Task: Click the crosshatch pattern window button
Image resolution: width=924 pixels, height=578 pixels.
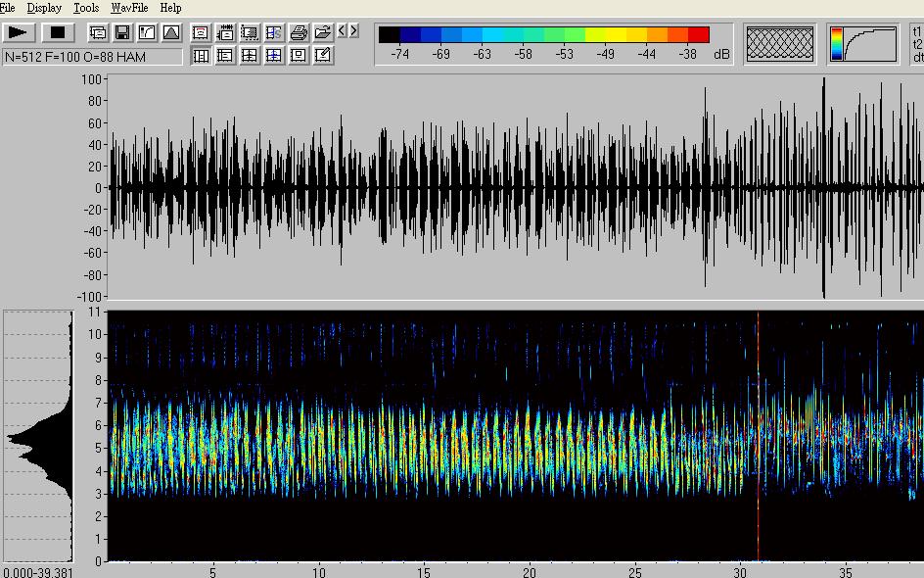Action: 779,44
